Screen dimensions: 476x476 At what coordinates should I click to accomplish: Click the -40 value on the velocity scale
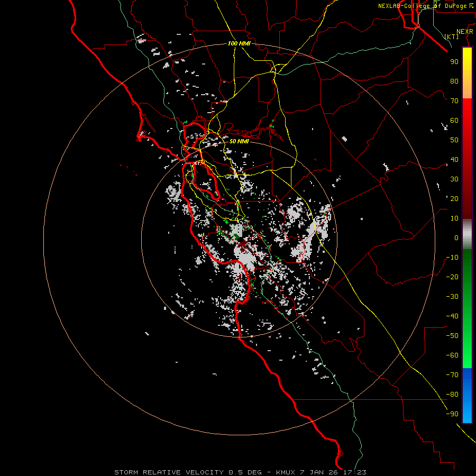click(452, 316)
